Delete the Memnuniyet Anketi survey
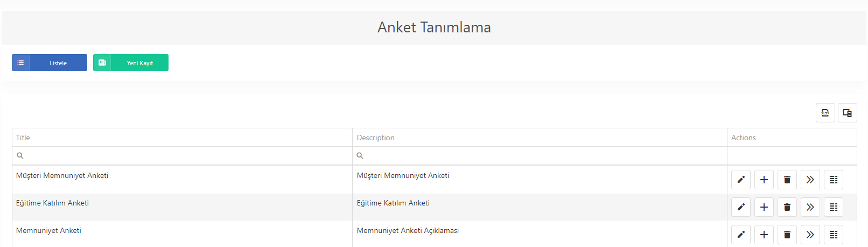 pos(787,235)
